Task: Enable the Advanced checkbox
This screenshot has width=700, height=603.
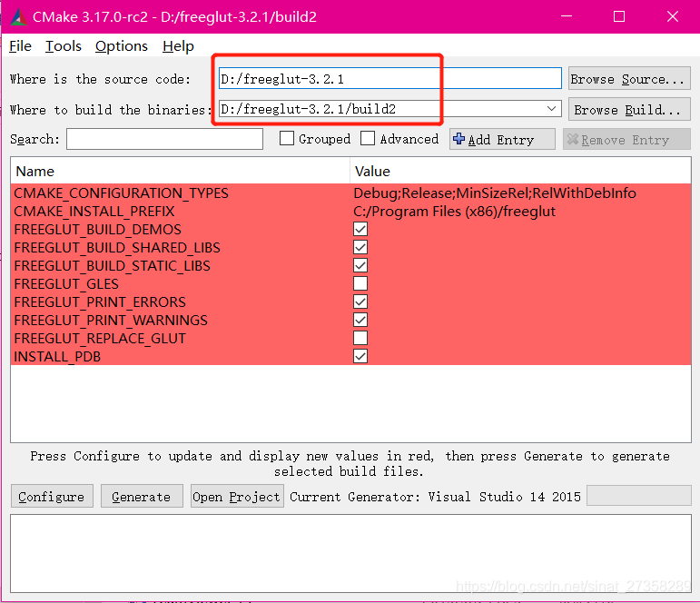Action: click(x=368, y=138)
